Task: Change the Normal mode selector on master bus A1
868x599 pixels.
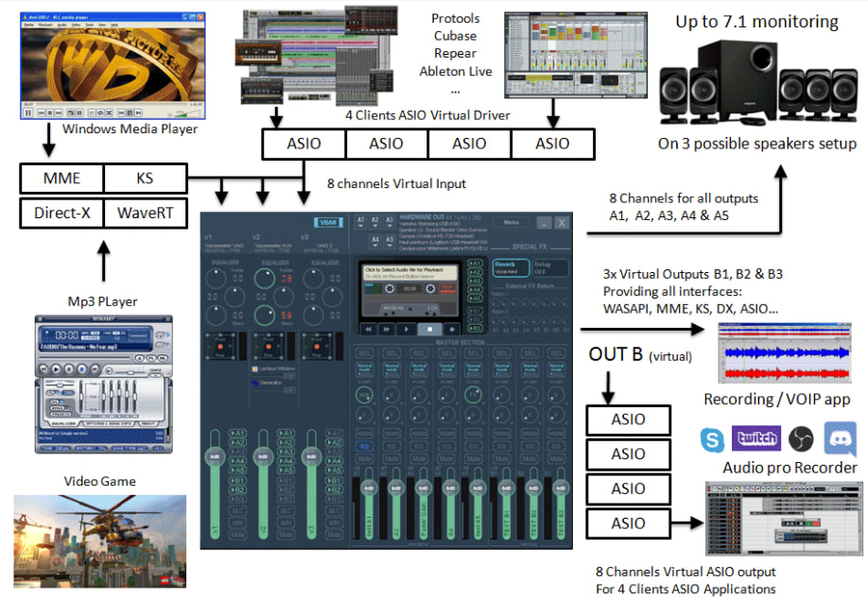Action: coord(365,368)
